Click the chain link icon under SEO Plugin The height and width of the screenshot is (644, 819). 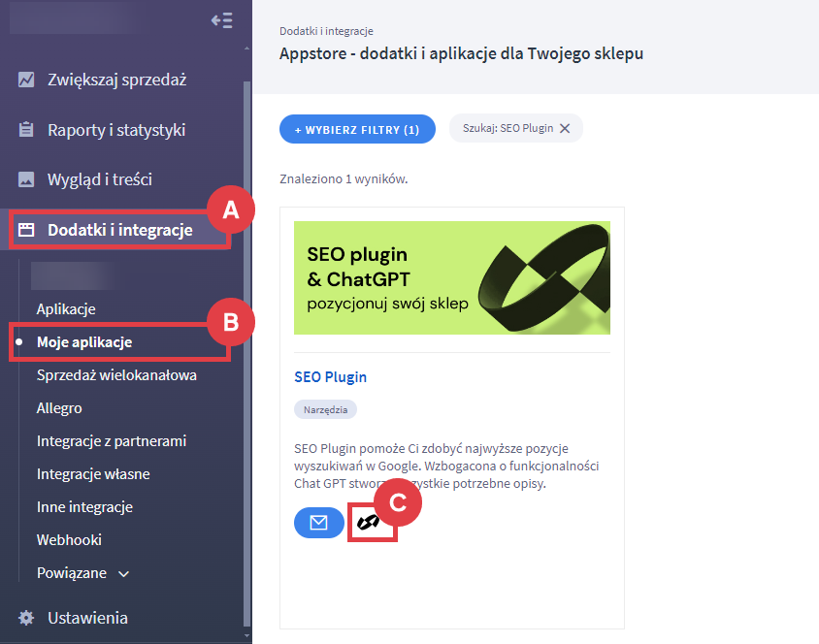point(367,523)
